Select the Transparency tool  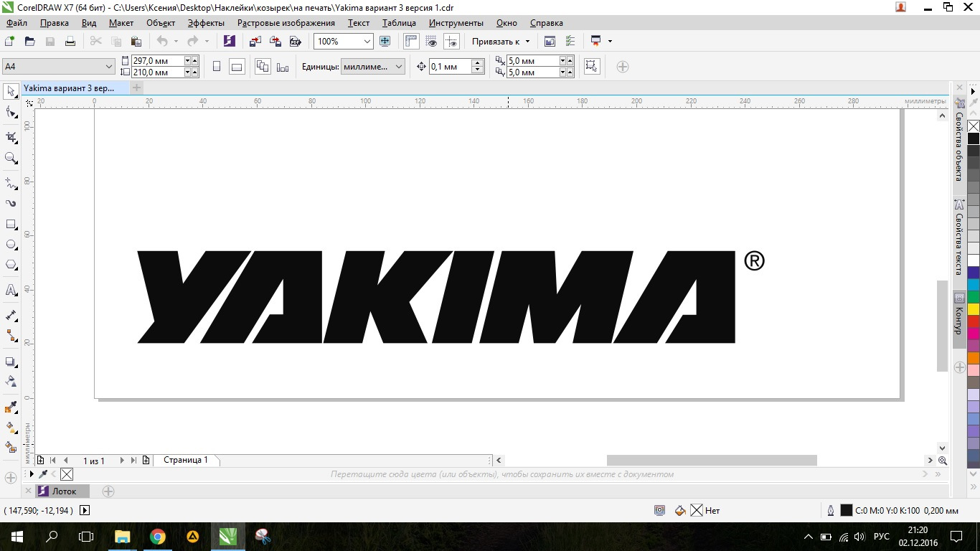tap(11, 381)
